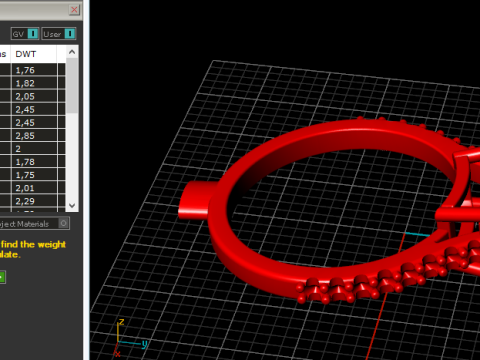This screenshot has height=360, width=480.
Task: Select the 1,75 DWT cell
Action: pos(34,175)
